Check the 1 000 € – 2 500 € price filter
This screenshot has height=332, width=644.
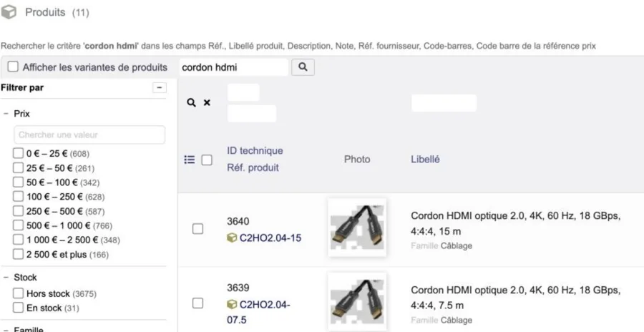click(x=18, y=240)
